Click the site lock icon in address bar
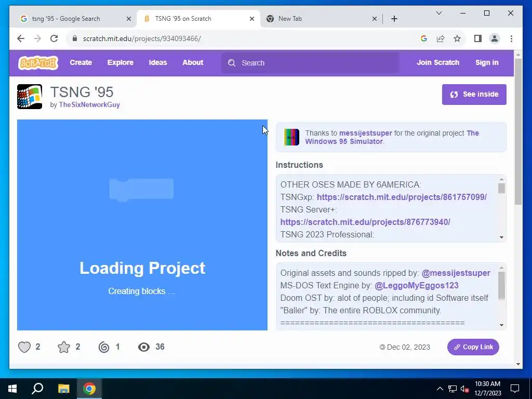532x399 pixels. click(75, 38)
